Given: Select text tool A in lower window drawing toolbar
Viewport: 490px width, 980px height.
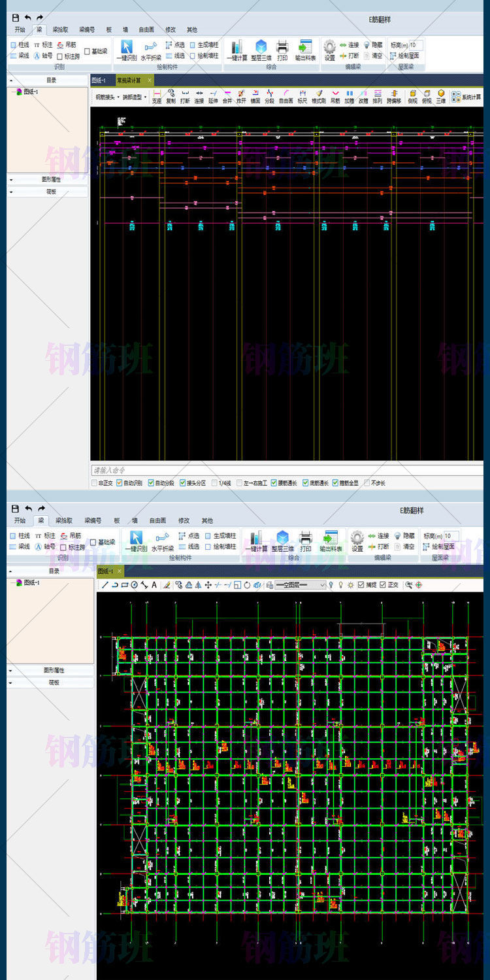Looking at the screenshot, I should coord(154,585).
